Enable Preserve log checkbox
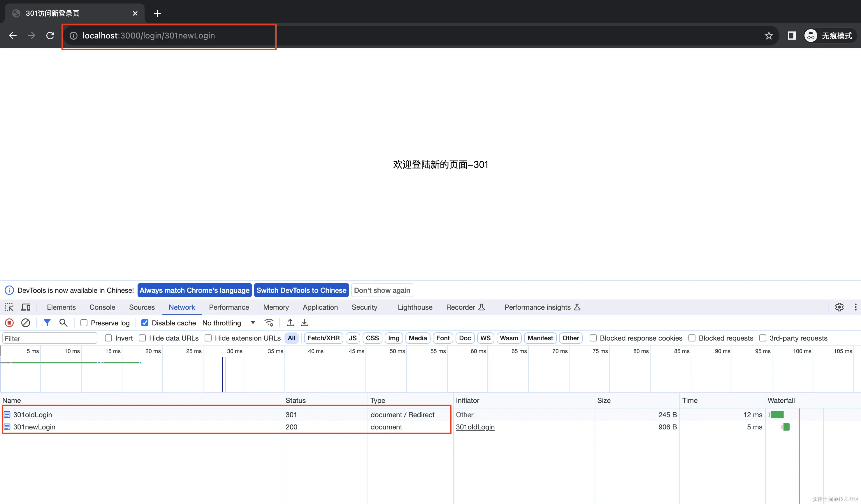The width and height of the screenshot is (861, 504). pos(84,323)
